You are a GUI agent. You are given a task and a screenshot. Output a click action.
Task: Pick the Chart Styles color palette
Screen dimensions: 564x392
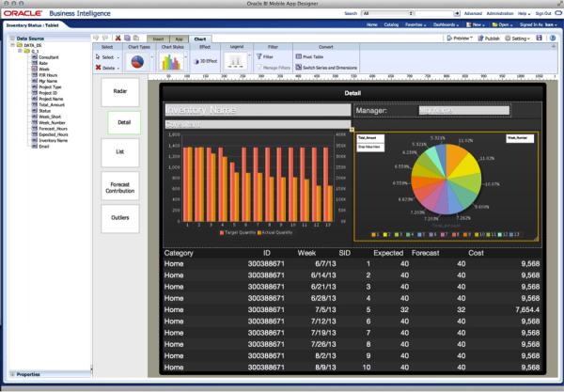click(x=171, y=62)
